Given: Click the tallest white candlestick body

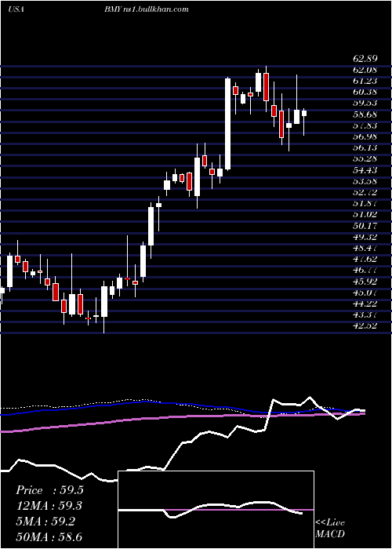Looking at the screenshot, I should (x=227, y=124).
